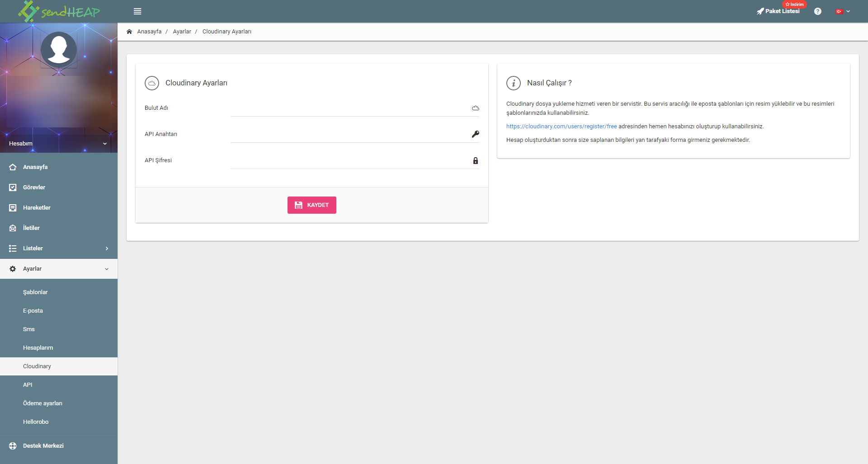Expand the Hesabım account dropdown
The height and width of the screenshot is (464, 868).
(x=59, y=144)
